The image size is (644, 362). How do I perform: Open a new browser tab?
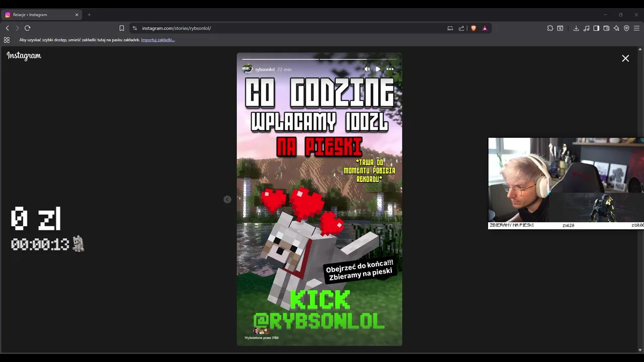(89, 15)
